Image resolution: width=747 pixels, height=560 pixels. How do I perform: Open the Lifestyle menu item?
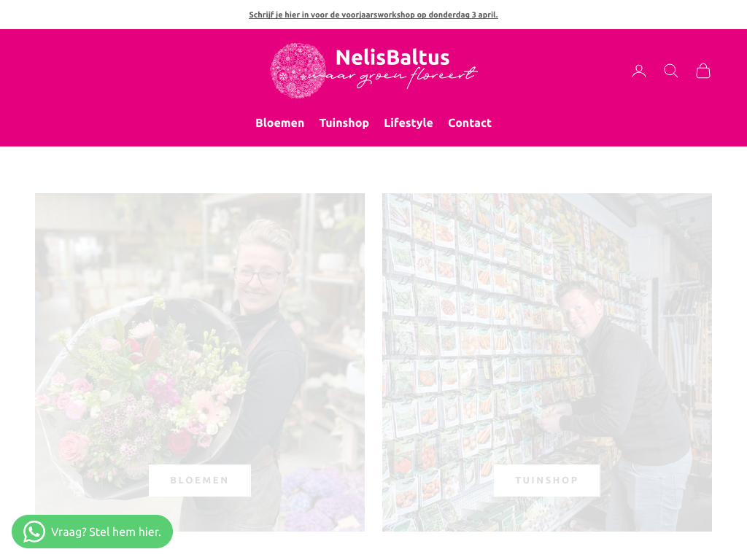409,122
